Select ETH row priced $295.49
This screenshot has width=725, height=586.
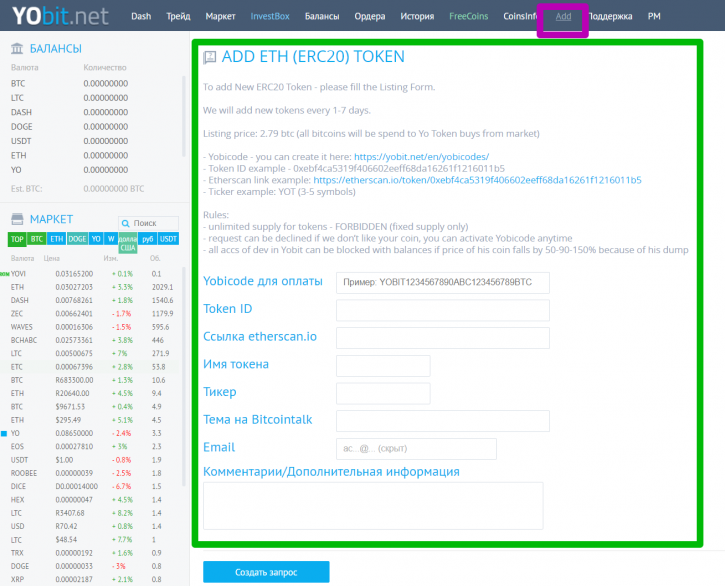[x=92, y=420]
